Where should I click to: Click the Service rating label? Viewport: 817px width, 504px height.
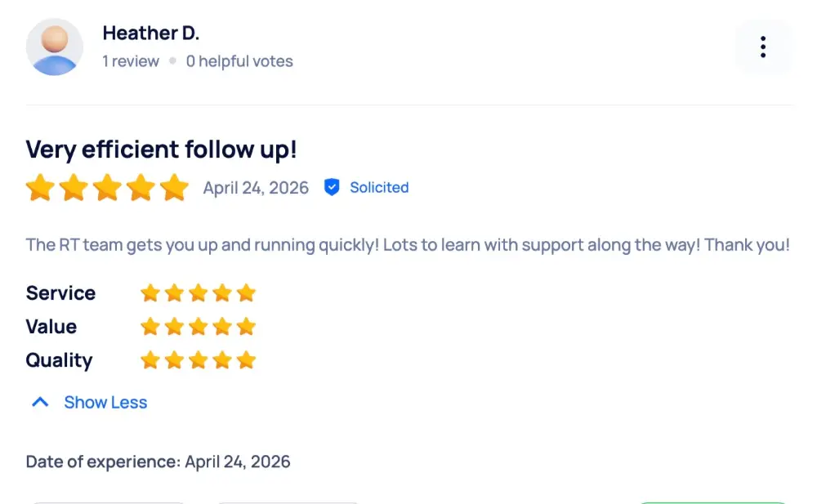click(x=60, y=293)
